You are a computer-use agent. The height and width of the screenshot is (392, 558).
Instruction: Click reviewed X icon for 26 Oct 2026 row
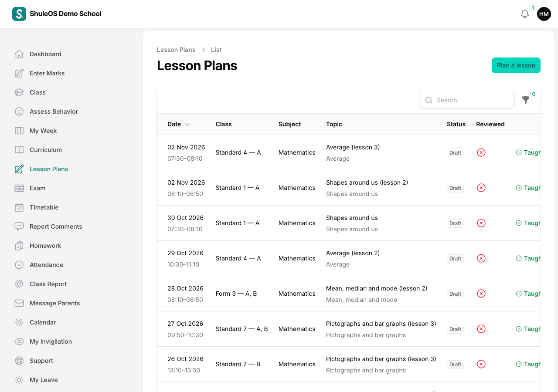481,364
